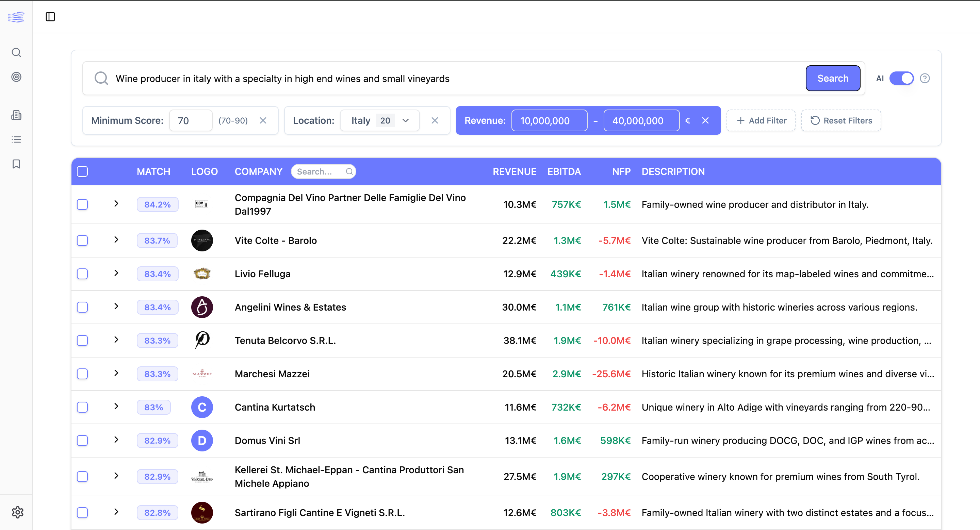Open the documents icon in the left sidebar
Image resolution: width=980 pixels, height=530 pixels.
[16, 115]
